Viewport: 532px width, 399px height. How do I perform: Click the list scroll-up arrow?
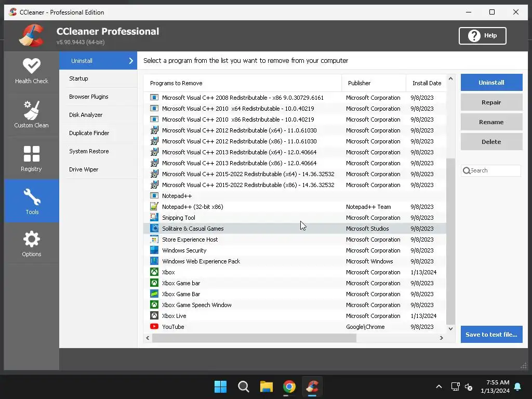point(450,79)
